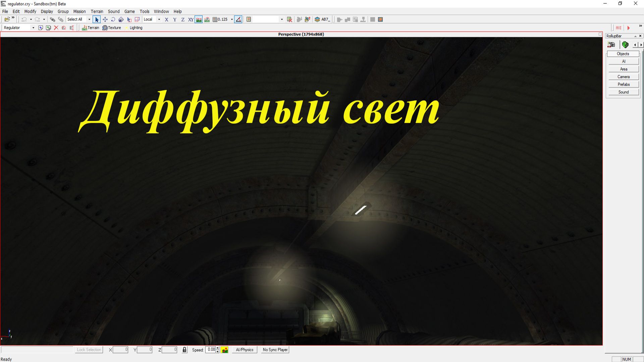Generate surface texture via Lighting icon
The height and width of the screenshot is (362, 644).
(133, 28)
